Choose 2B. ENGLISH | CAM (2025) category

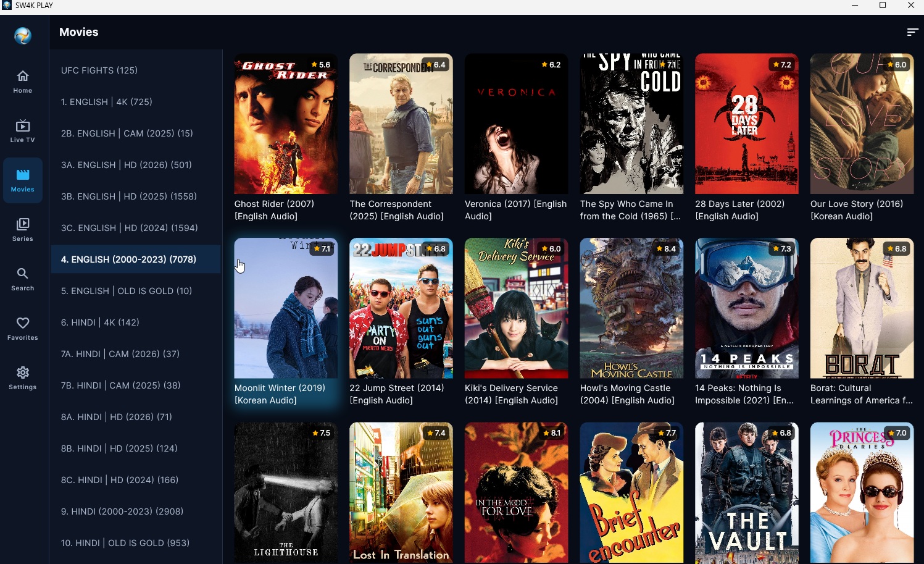136,133
